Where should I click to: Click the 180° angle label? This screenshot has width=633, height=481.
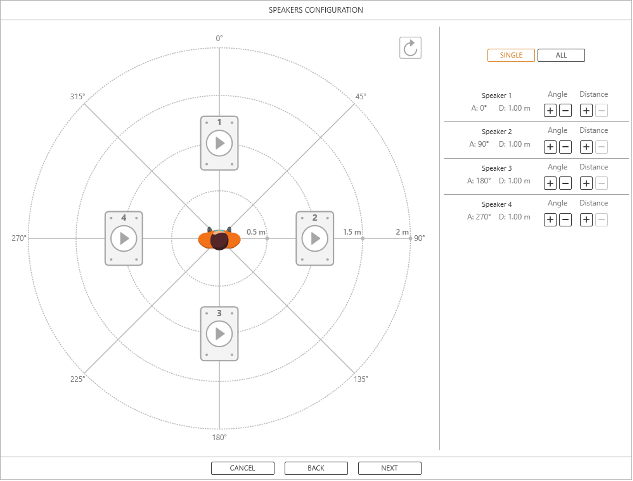(219, 437)
